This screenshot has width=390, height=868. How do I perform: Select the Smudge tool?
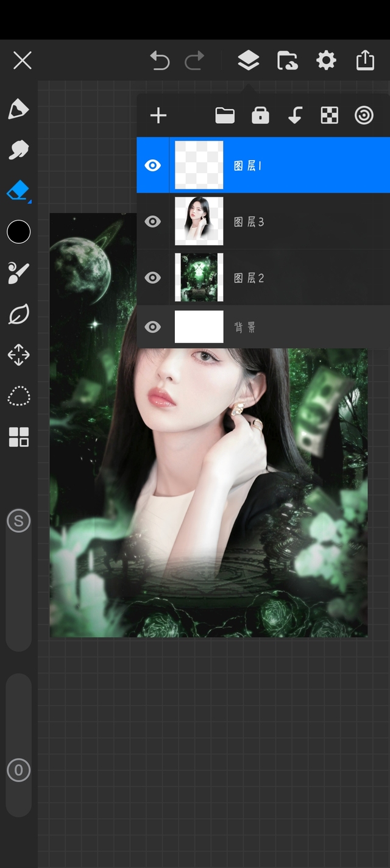pyautogui.click(x=18, y=150)
